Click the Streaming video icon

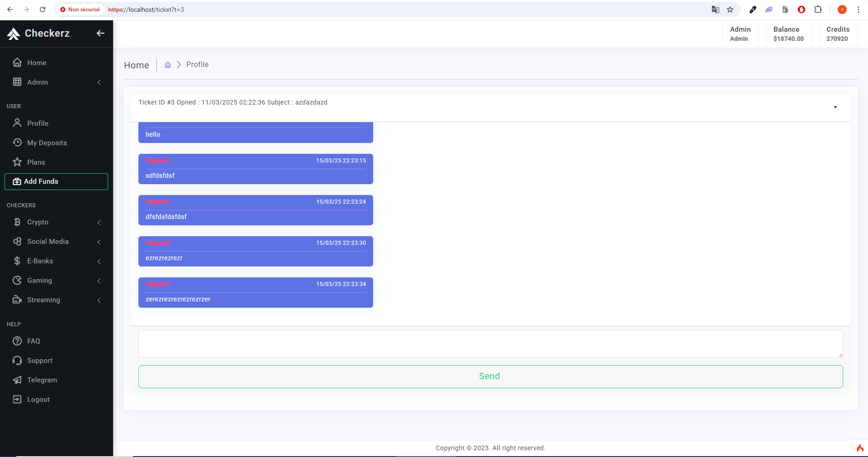[17, 300]
